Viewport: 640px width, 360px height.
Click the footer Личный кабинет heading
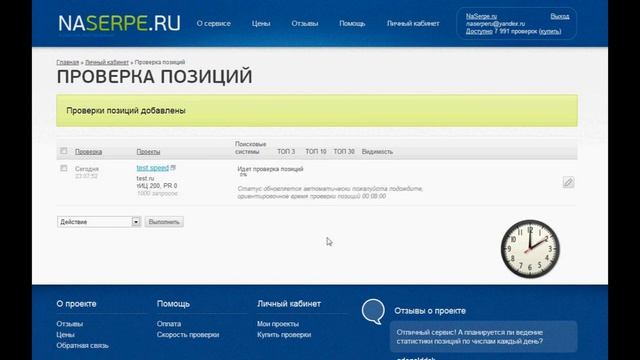[x=289, y=304]
